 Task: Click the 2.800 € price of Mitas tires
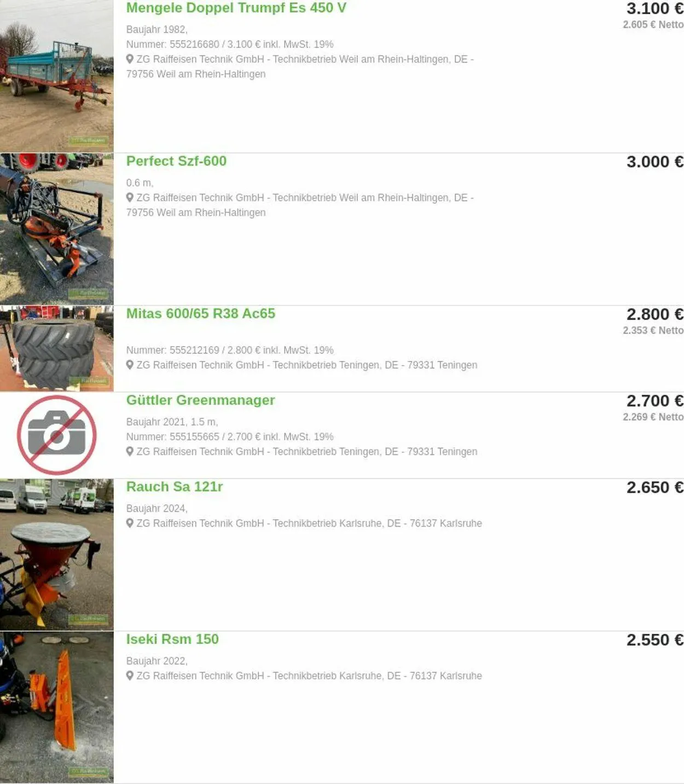(x=655, y=314)
